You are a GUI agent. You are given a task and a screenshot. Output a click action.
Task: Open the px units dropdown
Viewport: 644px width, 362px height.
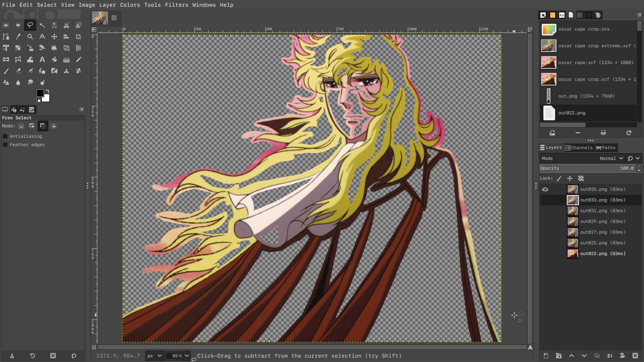point(155,356)
